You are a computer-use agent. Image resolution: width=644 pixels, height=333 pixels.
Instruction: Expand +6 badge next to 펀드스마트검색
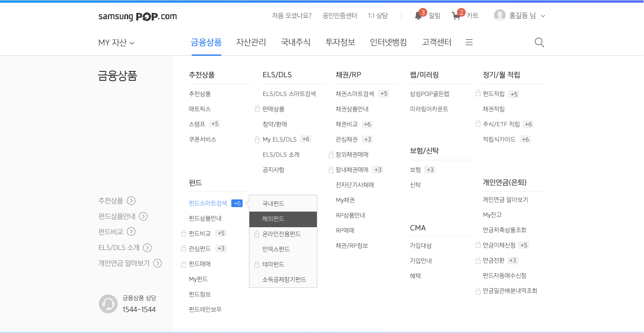tap(237, 203)
